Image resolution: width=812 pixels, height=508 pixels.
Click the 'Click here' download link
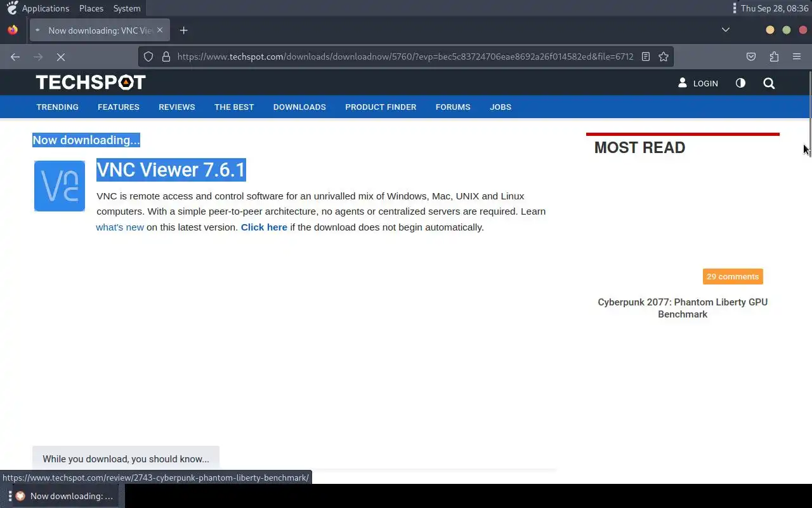pos(264,227)
